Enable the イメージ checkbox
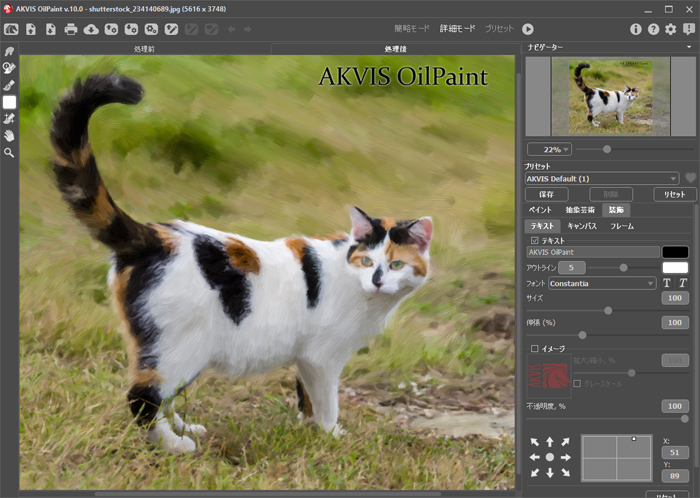Screen dimensions: 700x498 [535, 348]
